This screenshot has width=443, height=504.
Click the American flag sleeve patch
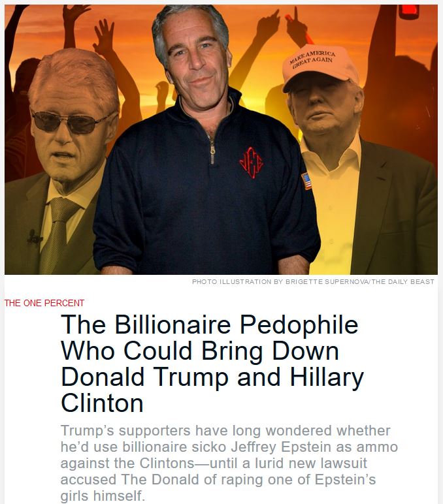306,181
